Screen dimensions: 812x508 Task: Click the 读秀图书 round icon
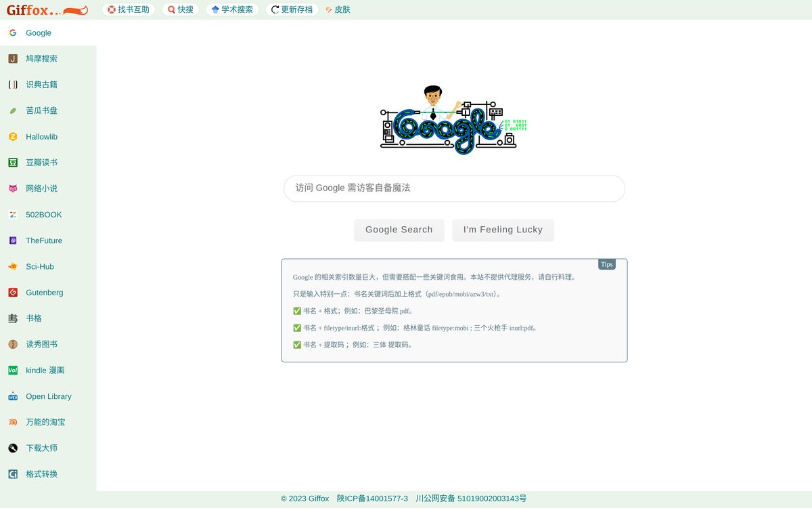point(13,344)
